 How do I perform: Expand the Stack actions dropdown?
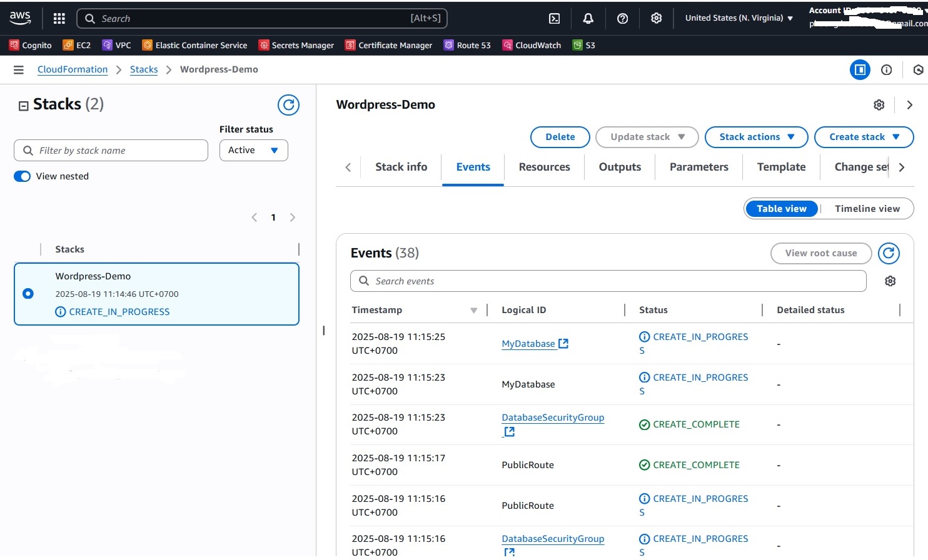756,137
